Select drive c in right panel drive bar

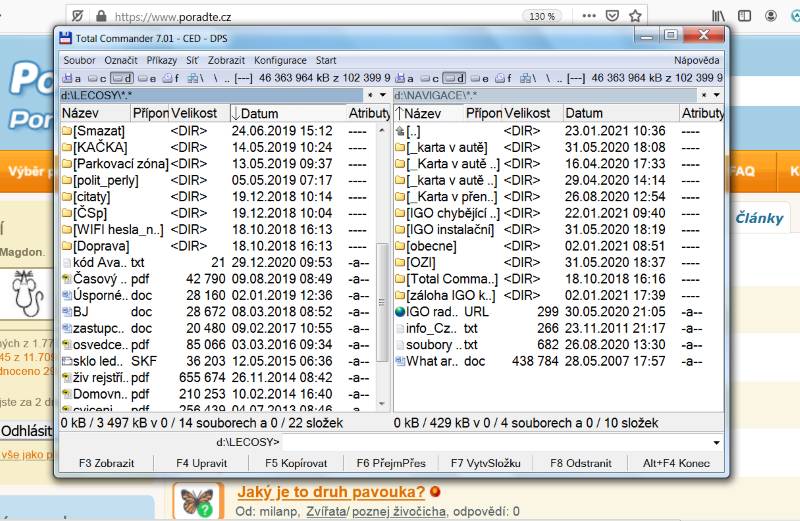[x=430, y=78]
